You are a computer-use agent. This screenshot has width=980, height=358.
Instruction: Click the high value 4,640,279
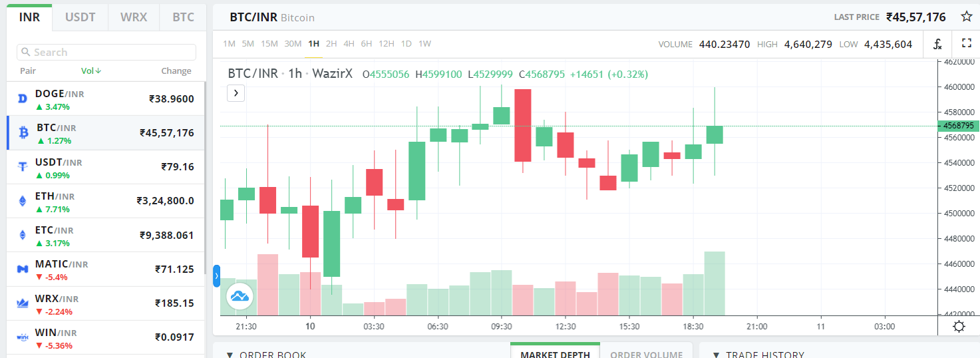pos(808,45)
